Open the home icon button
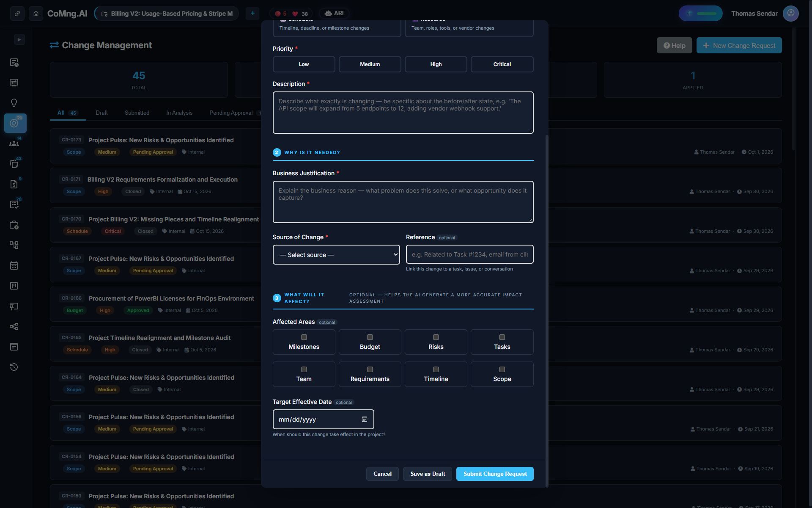 36,14
